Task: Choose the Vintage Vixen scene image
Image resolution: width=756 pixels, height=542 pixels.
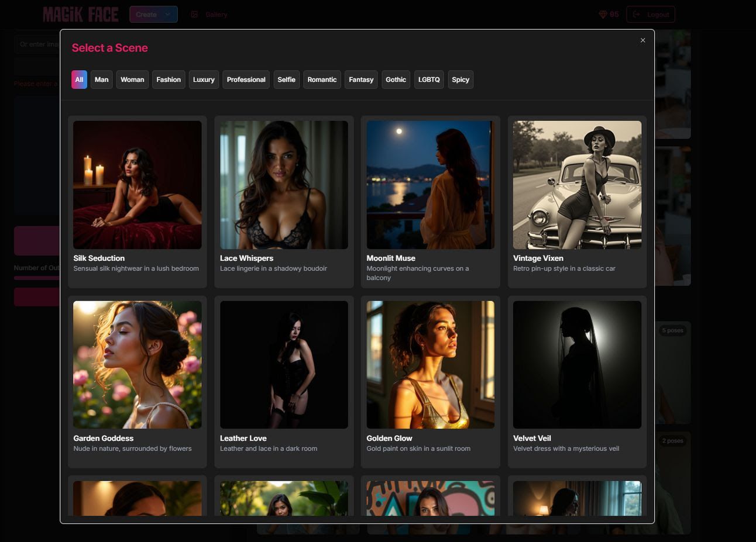Action: pyautogui.click(x=577, y=185)
